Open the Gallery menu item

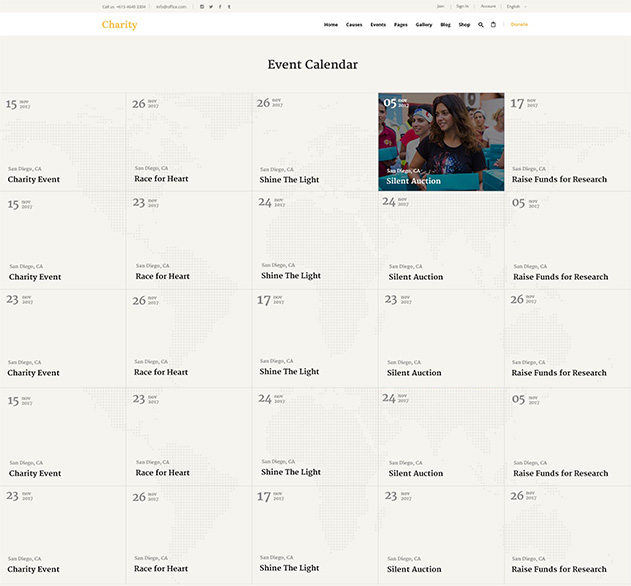pyautogui.click(x=424, y=24)
